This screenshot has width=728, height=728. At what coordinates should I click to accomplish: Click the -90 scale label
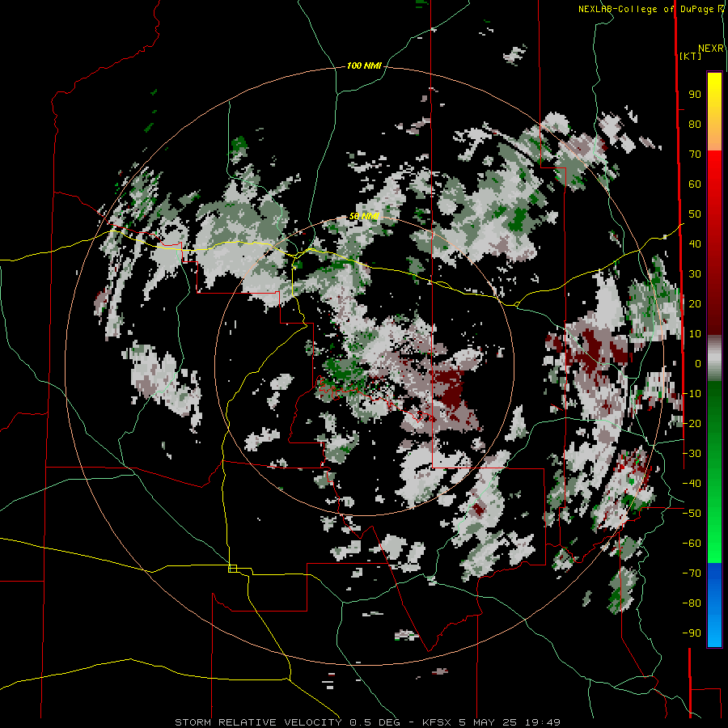(692, 633)
